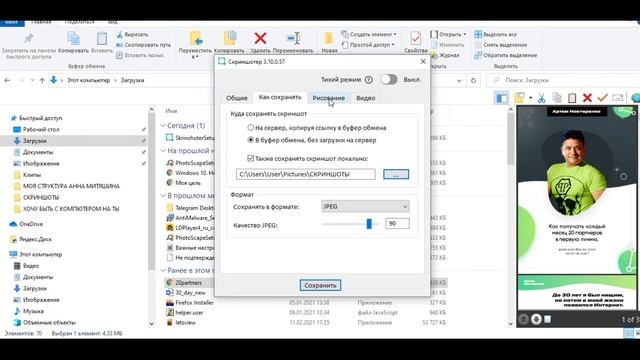Select Яндекс.Диск in navigation pane

35,239
